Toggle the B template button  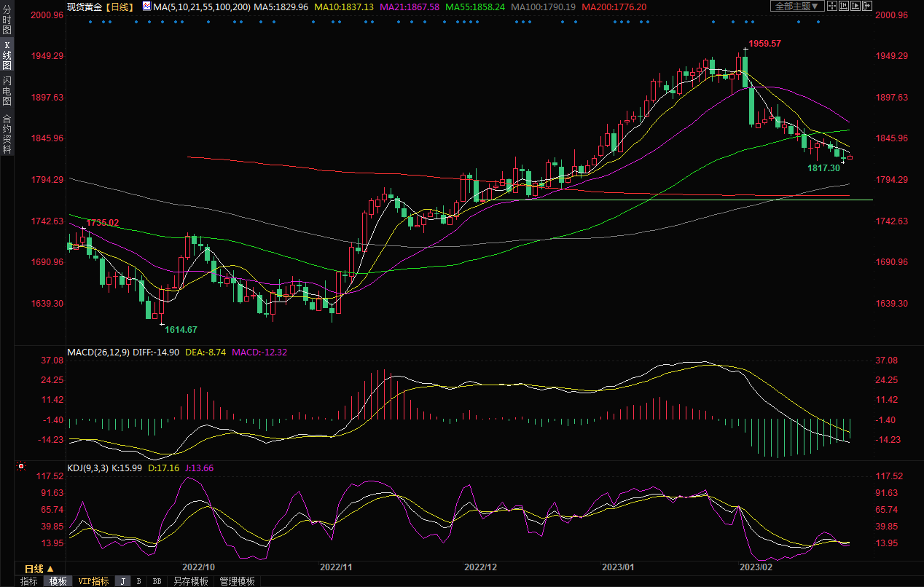[x=138, y=581]
